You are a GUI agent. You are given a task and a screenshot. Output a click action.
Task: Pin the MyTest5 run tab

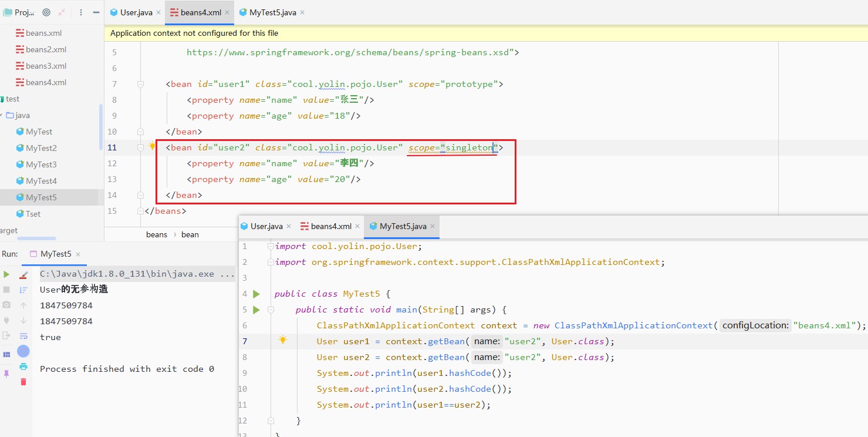(6, 374)
